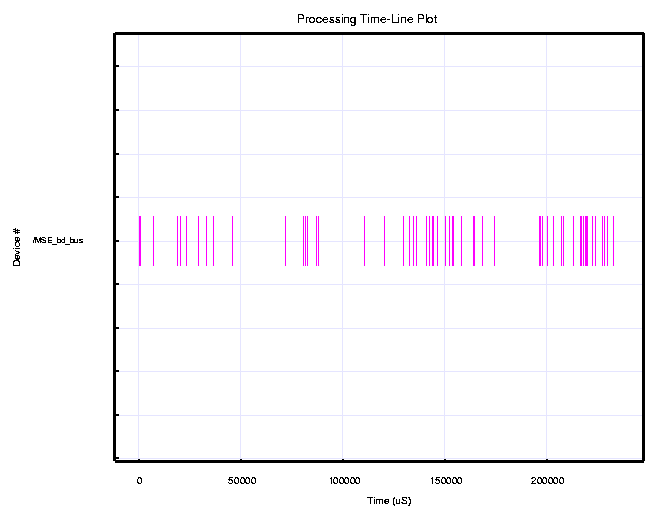Select the isolated marker near 175000 uS
The height and width of the screenshot is (519, 663).
click(x=494, y=241)
